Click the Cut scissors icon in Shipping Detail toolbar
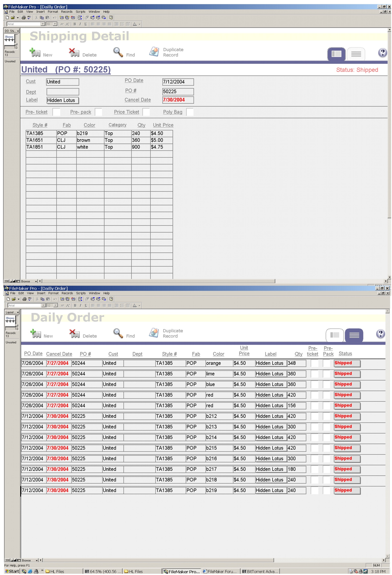Viewport: 392px width, 575px height. pos(36,18)
